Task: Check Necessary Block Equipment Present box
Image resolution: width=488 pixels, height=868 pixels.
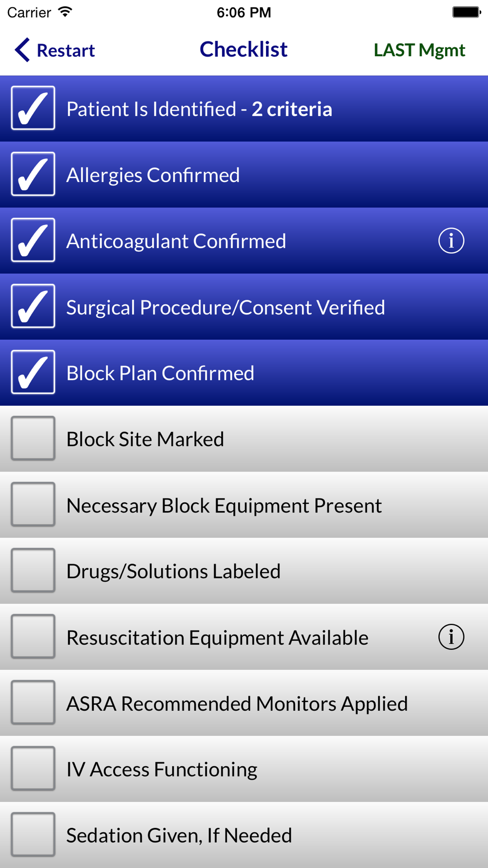Action: point(33,504)
